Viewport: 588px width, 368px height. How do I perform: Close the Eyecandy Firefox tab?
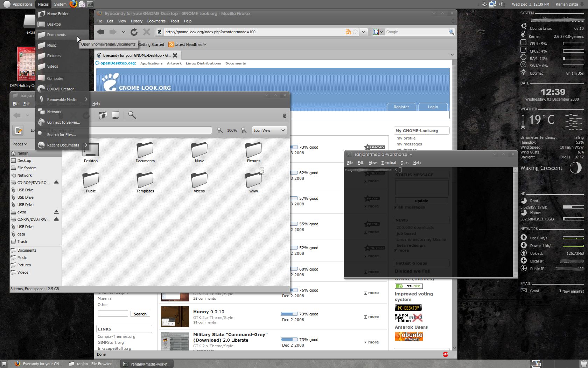coord(175,55)
